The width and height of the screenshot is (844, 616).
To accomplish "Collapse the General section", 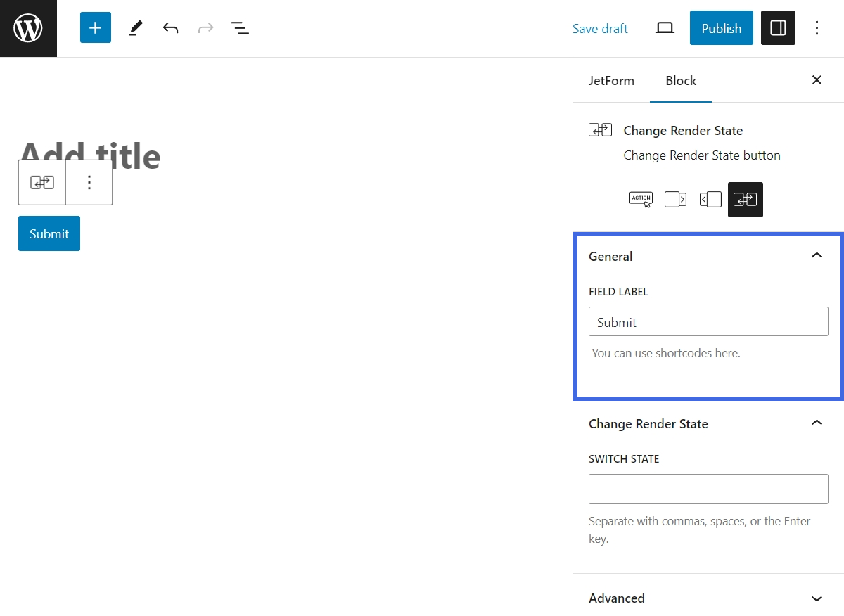I will (x=817, y=255).
